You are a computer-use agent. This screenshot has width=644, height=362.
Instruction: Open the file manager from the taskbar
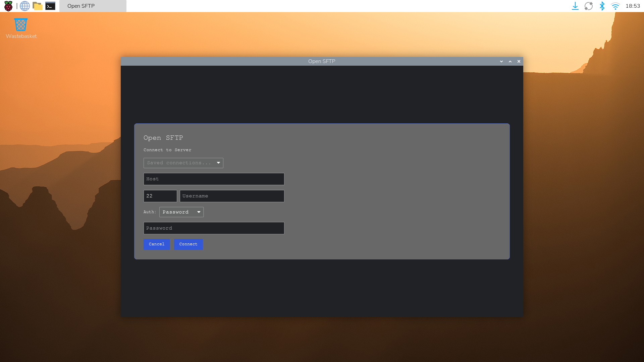[x=38, y=6]
